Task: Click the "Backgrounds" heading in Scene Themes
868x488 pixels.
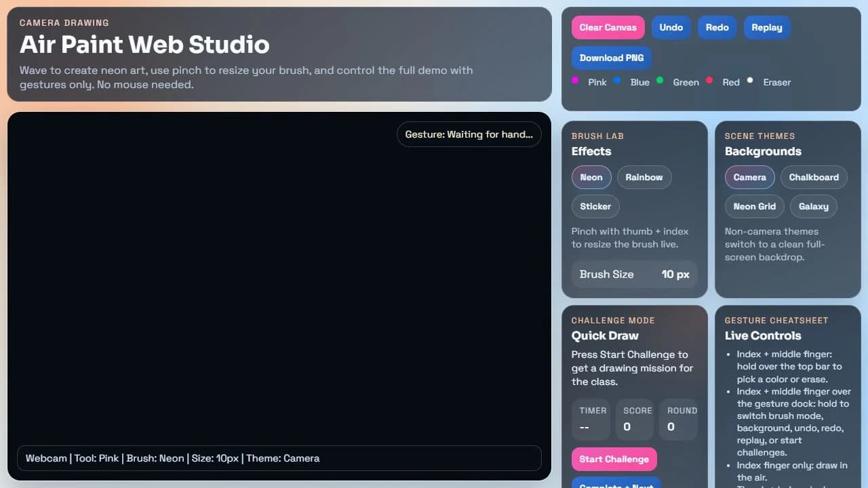Action: [x=763, y=151]
